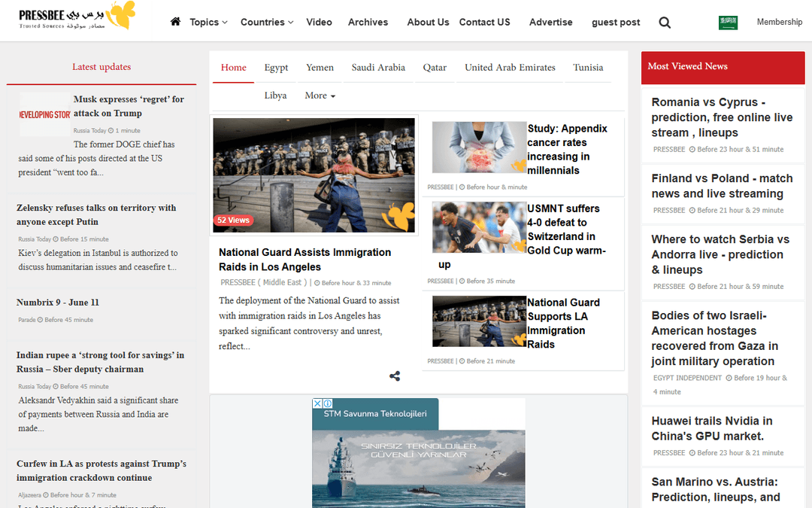This screenshot has width=812, height=508.
Task: Switch to the Yemen tab
Action: click(x=320, y=68)
